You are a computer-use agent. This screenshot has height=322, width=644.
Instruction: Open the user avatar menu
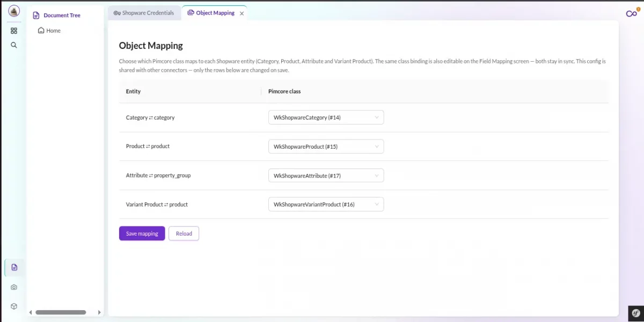coord(14,11)
